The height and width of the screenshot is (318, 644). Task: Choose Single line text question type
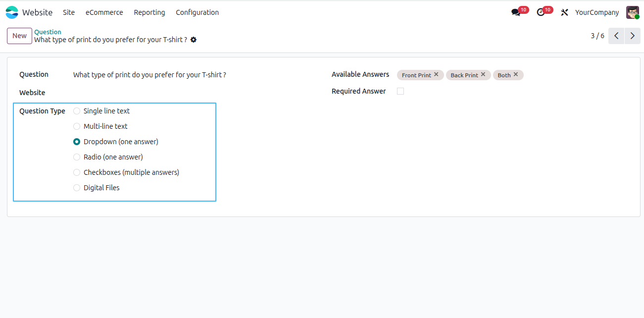click(x=77, y=111)
